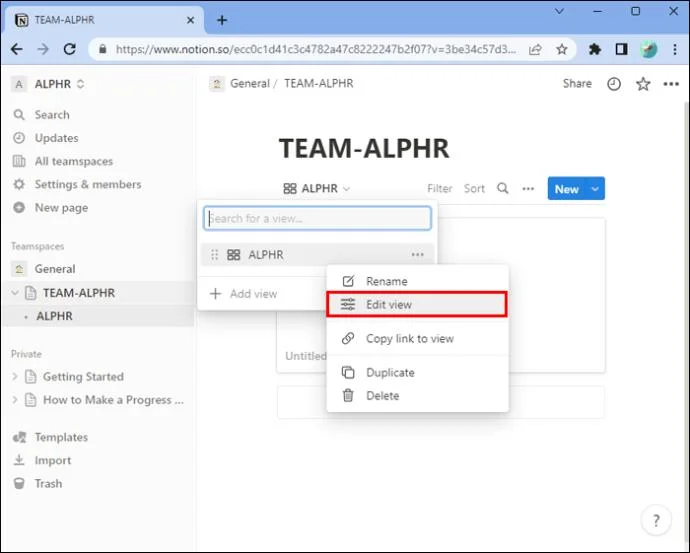Viewport: 690px width, 553px height.
Task: Click the Search for a view field
Action: (x=317, y=218)
